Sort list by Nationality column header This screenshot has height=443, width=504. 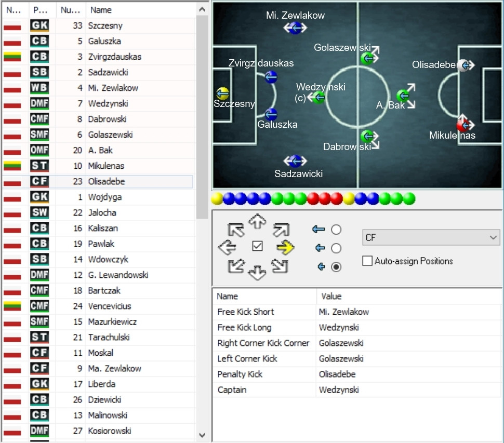coord(15,10)
